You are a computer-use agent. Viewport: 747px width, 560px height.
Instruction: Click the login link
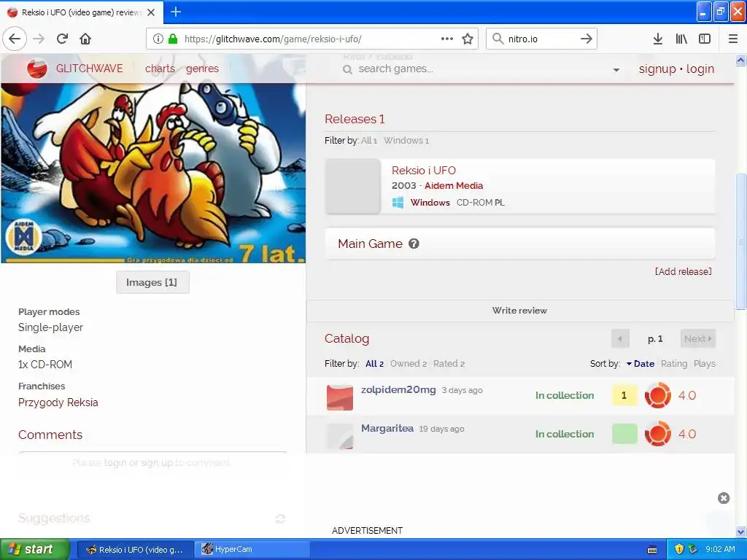[700, 69]
